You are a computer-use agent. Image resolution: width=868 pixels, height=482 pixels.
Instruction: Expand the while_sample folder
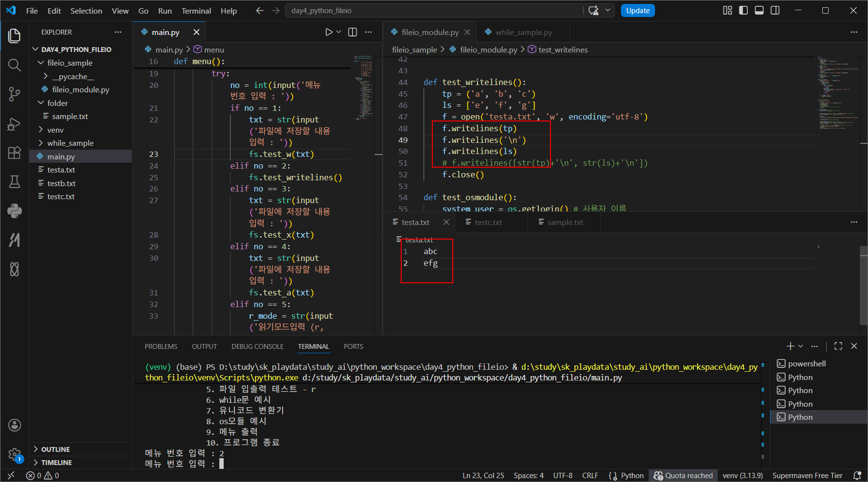81,143
